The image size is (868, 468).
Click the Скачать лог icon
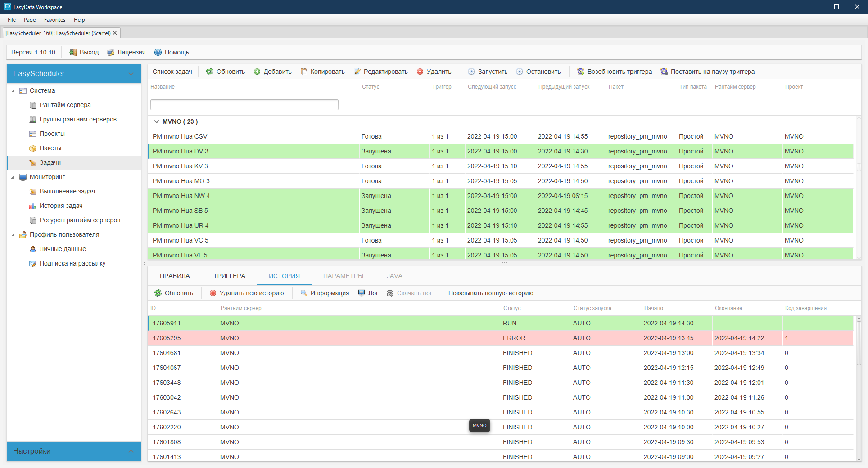pyautogui.click(x=390, y=293)
